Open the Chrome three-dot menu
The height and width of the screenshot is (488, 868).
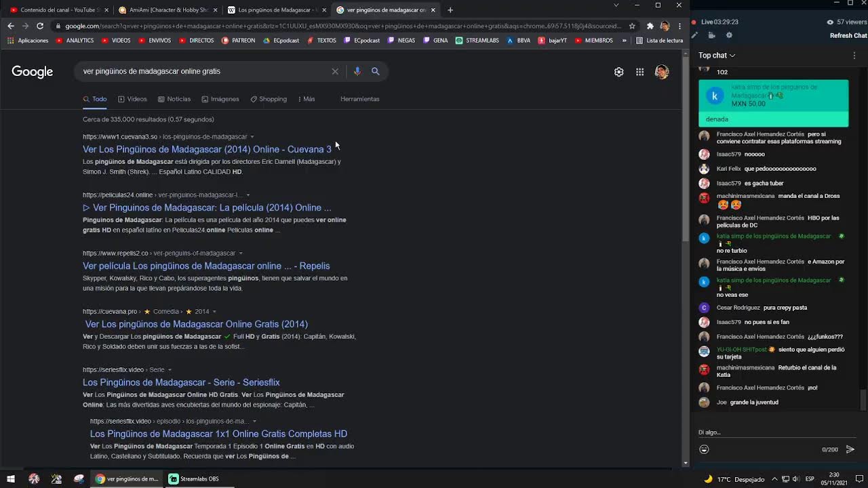tap(679, 26)
